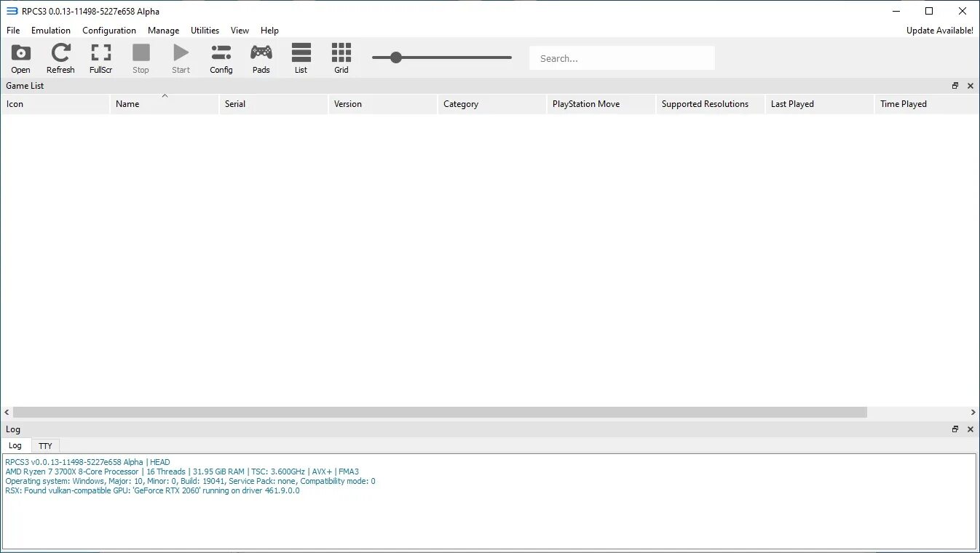Minimize the RPCS3 window
The height and width of the screenshot is (553, 980).
(896, 11)
